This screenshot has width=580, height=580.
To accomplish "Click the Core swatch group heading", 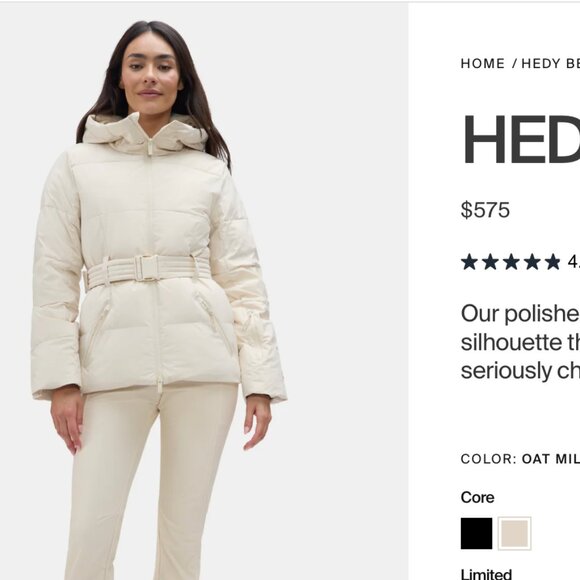I will click(x=478, y=497).
